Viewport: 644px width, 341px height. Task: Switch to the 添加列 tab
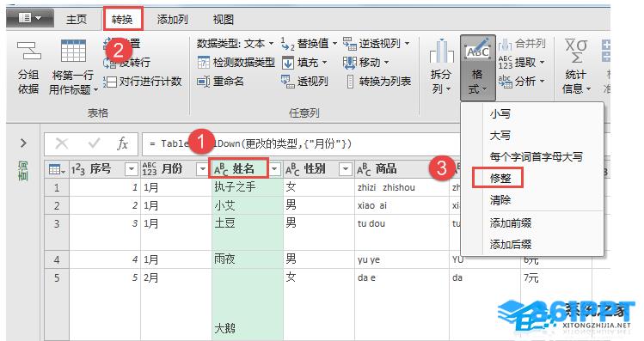click(173, 19)
